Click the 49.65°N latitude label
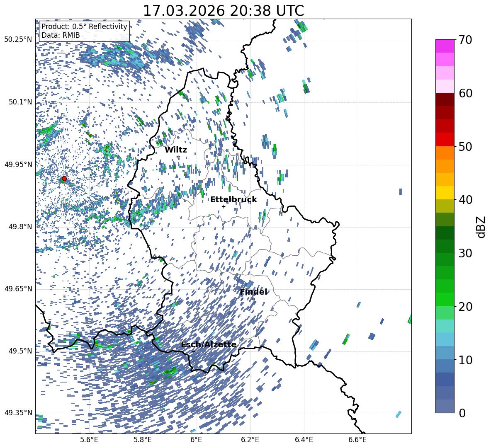This screenshot has height=448, width=491. pos(18,289)
